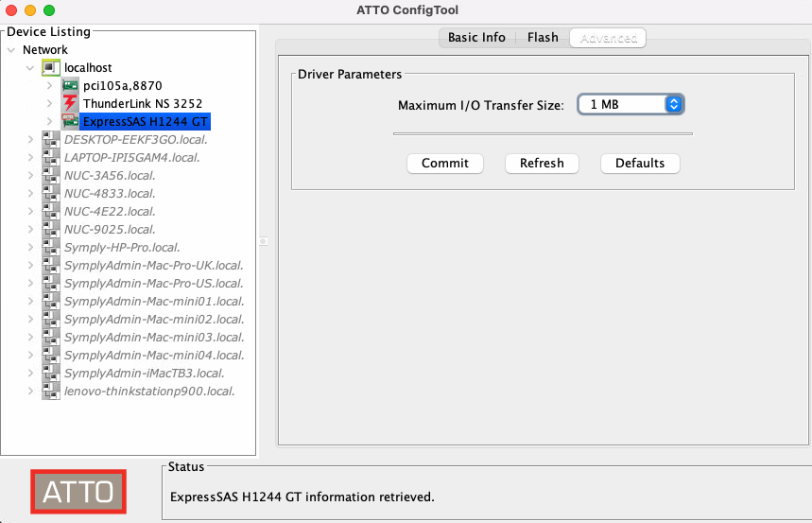Collapse the Network tree node
The height and width of the screenshot is (523, 812).
tap(11, 50)
